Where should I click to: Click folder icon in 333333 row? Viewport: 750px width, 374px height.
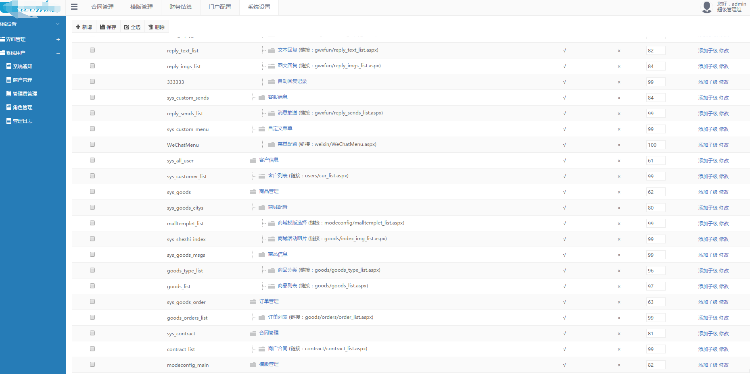271,82
